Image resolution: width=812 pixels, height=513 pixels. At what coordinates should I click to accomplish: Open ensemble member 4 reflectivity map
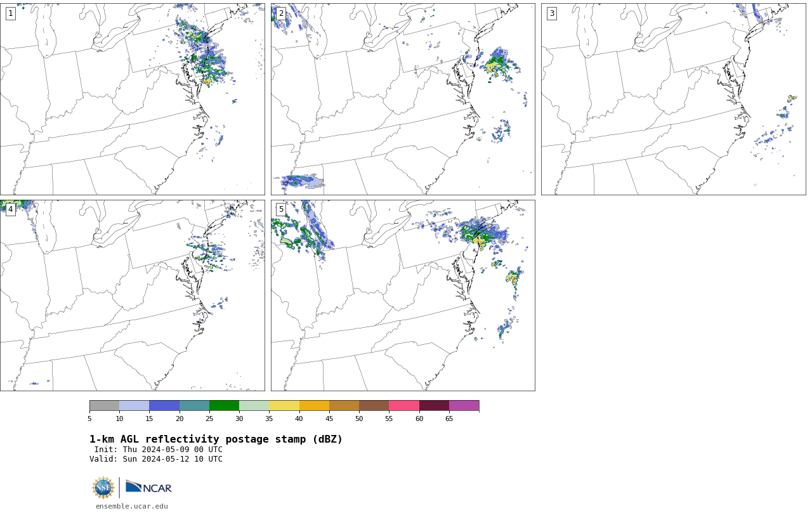coord(133,295)
